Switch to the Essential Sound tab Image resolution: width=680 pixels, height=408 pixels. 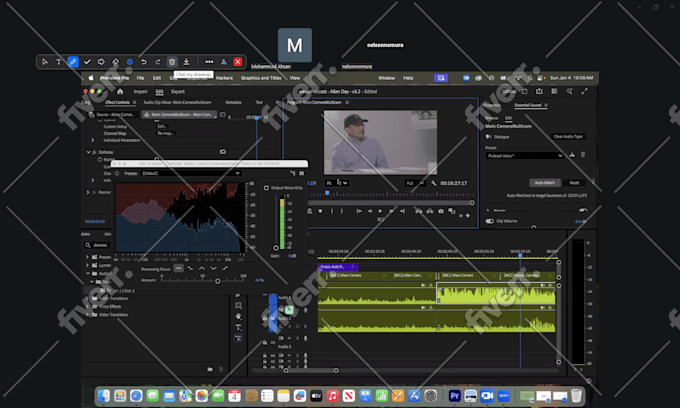[x=528, y=105]
